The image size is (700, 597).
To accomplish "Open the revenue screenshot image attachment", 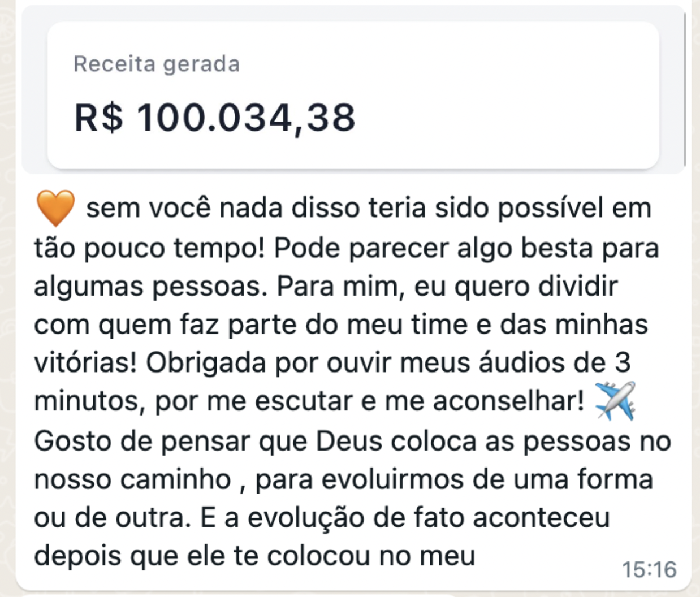I will (353, 96).
